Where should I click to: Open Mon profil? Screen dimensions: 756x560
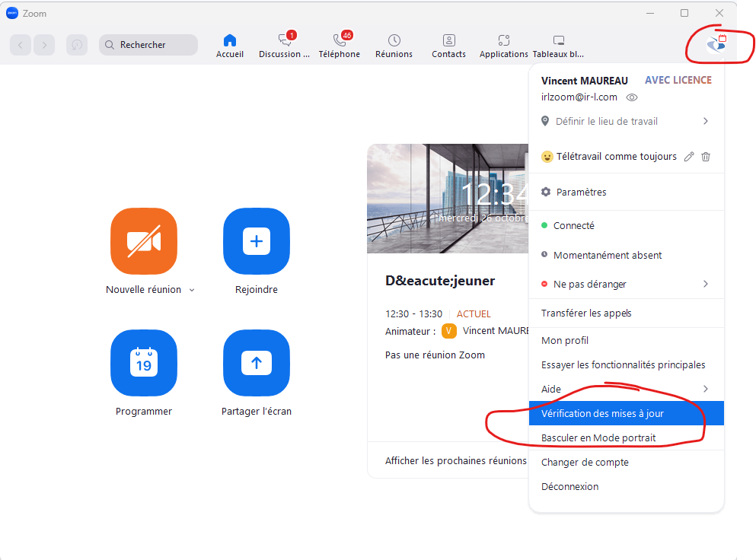click(x=627, y=341)
